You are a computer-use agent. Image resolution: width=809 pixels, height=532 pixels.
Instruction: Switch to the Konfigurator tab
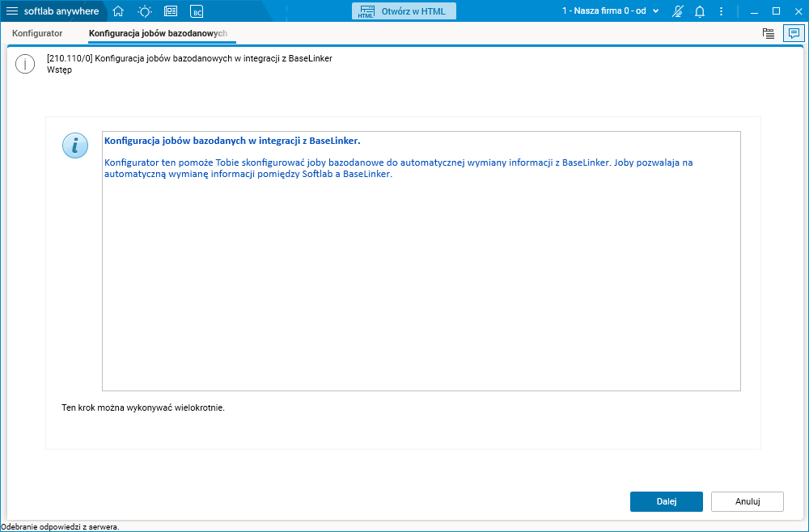click(37, 33)
